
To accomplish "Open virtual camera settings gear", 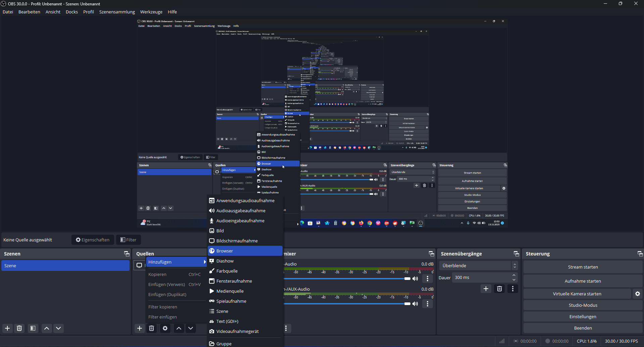I will tap(637, 293).
